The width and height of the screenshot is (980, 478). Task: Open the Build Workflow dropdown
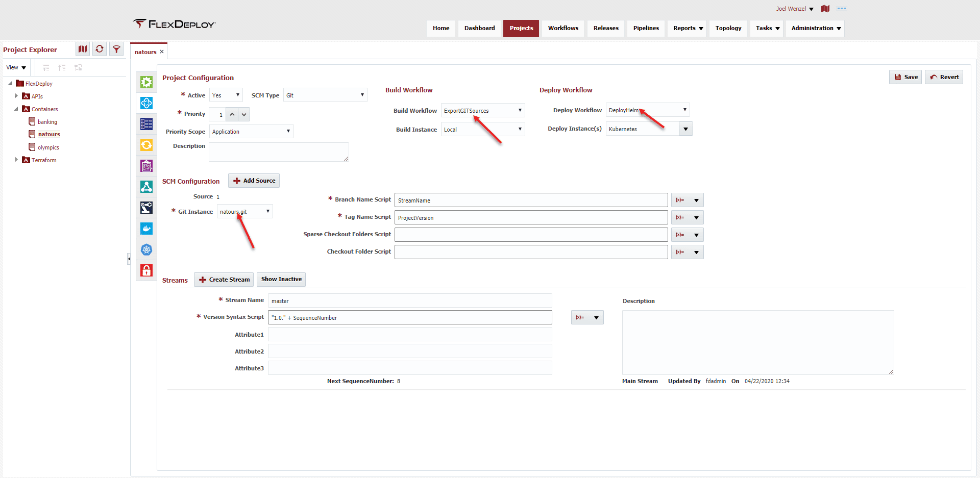483,110
